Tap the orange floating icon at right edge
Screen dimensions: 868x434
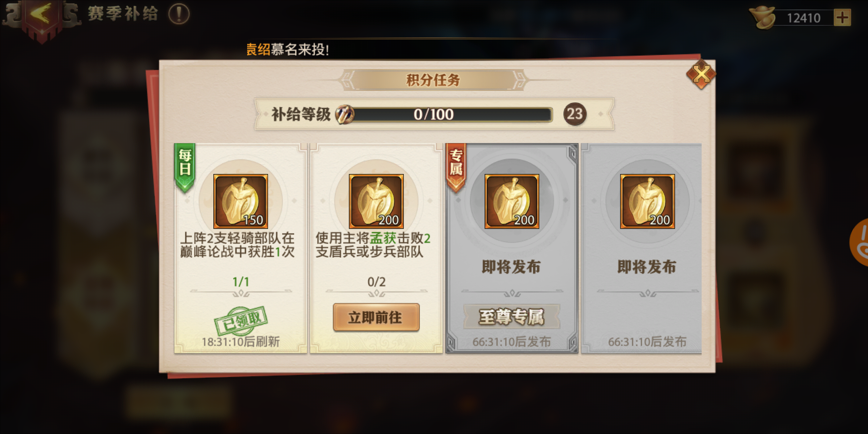click(x=860, y=242)
